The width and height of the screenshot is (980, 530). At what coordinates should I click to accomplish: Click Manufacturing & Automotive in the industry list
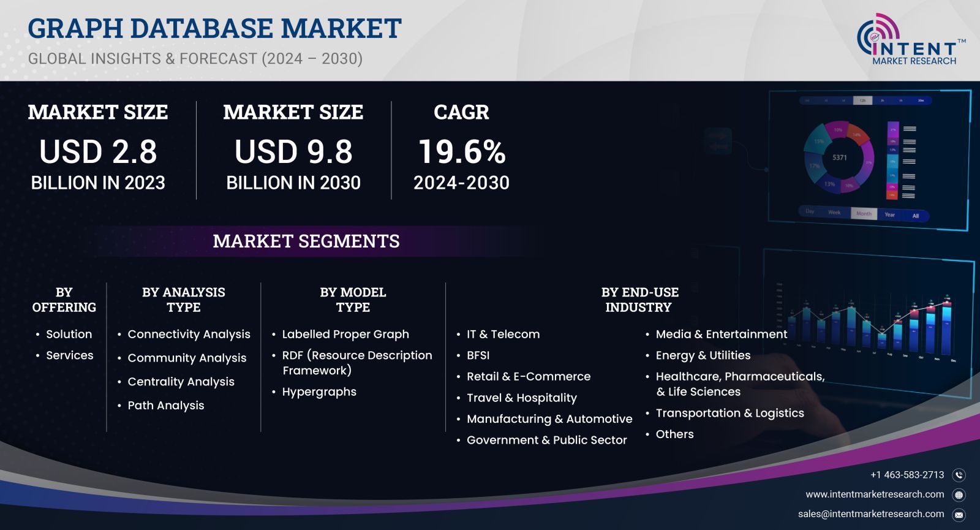click(x=549, y=419)
